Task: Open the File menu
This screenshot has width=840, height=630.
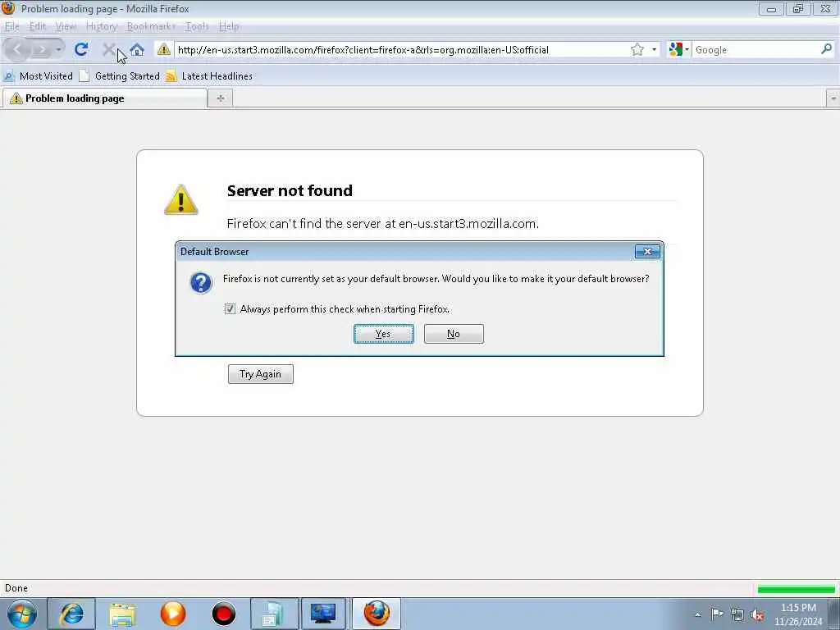Action: coord(11,26)
